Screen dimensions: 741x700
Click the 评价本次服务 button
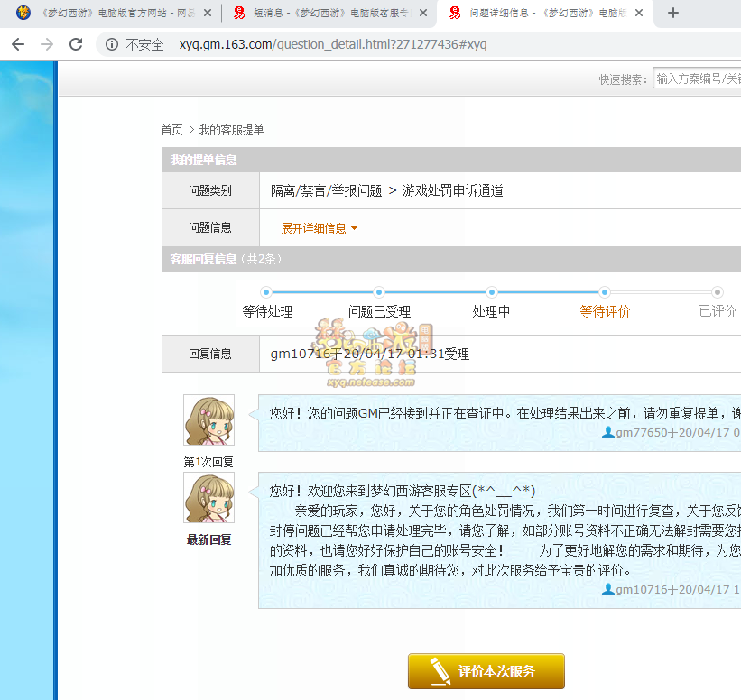coord(486,671)
